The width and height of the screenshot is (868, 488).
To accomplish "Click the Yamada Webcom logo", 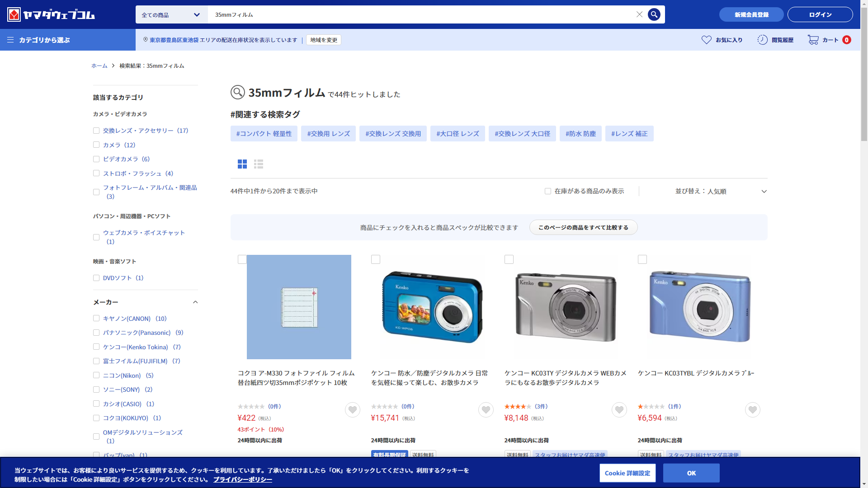I will 51,14.
